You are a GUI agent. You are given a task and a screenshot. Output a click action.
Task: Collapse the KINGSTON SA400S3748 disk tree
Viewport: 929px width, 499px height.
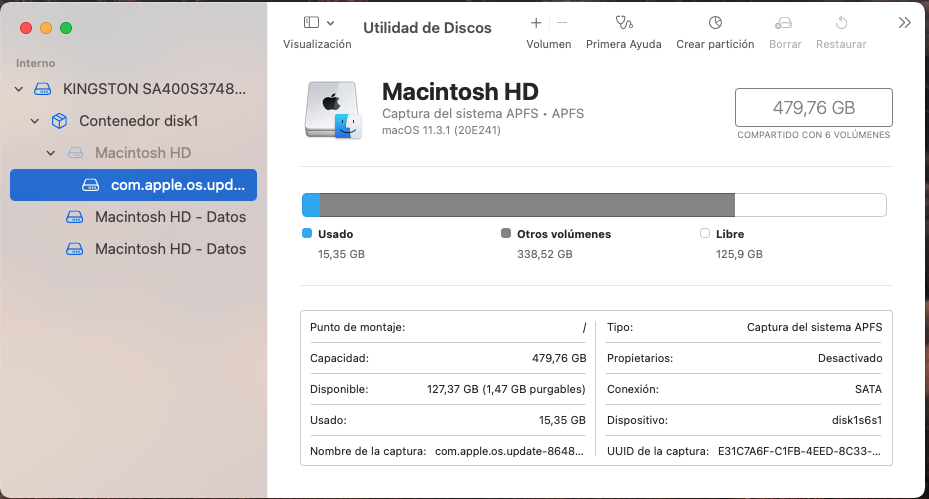[19, 89]
